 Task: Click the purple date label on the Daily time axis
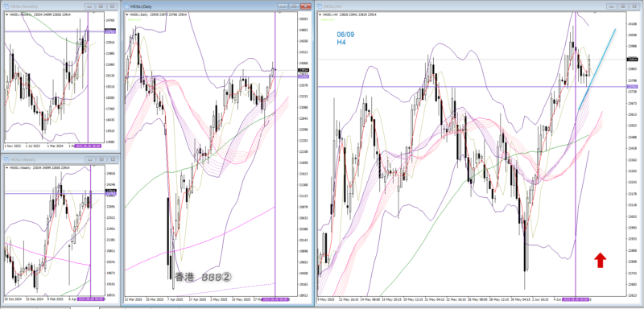[x=275, y=299]
